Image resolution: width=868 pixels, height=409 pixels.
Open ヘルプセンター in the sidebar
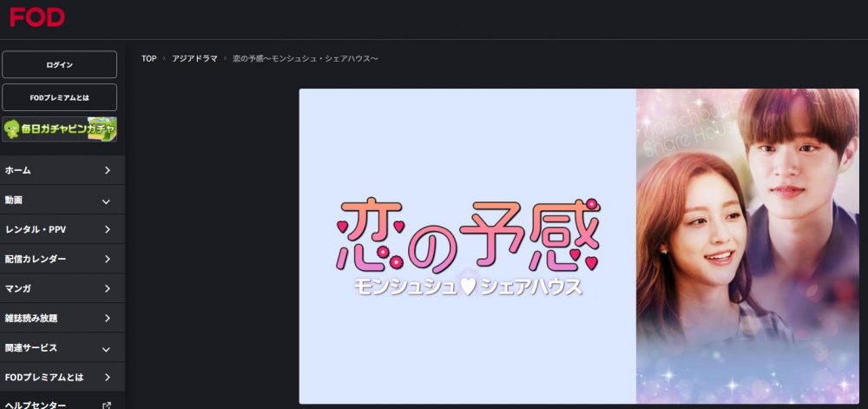point(36,406)
